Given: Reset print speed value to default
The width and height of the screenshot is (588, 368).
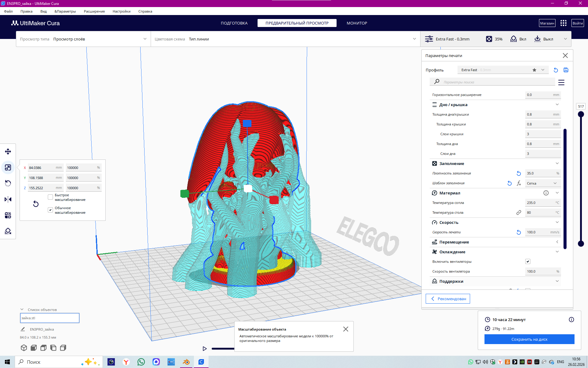Looking at the screenshot, I should [519, 232].
